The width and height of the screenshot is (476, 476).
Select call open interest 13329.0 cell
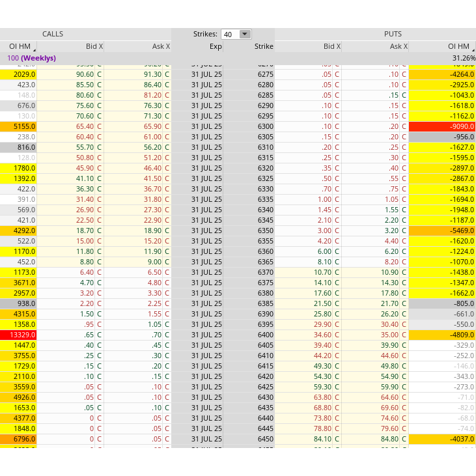click(x=18, y=335)
